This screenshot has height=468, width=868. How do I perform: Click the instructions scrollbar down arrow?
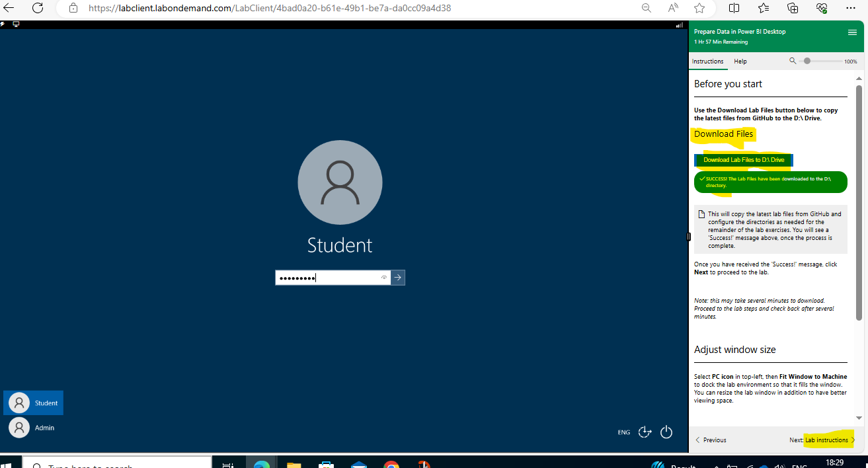click(x=859, y=418)
